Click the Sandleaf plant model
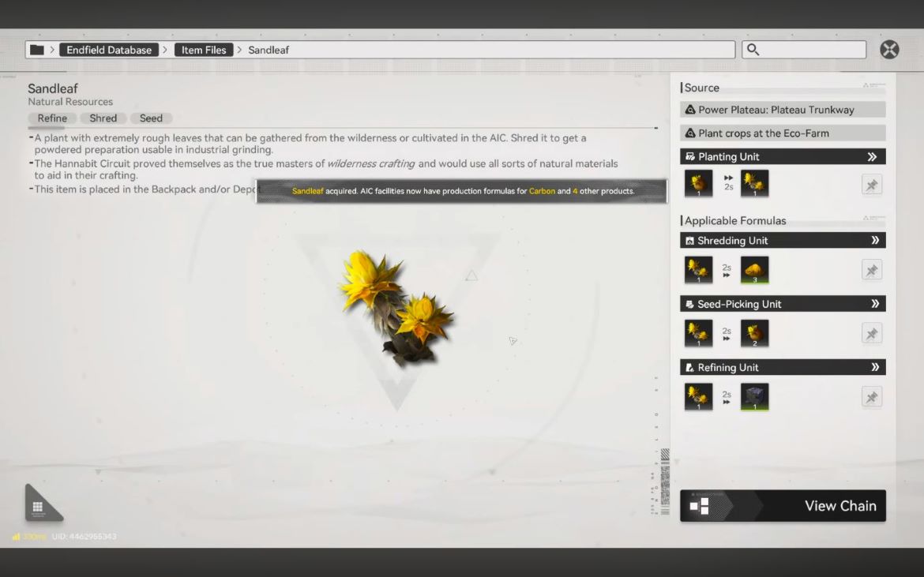Viewport: 924px width, 577px height. (x=396, y=309)
